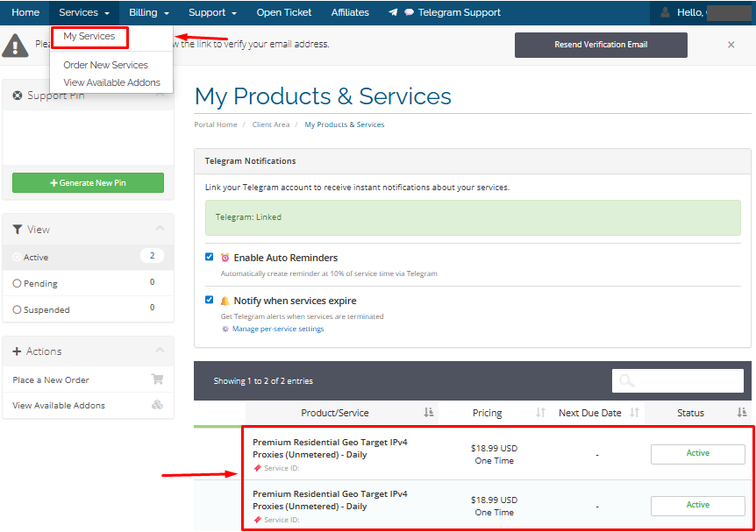The height and width of the screenshot is (532, 756).
Task: Open the Billing dropdown menu
Action: point(148,13)
